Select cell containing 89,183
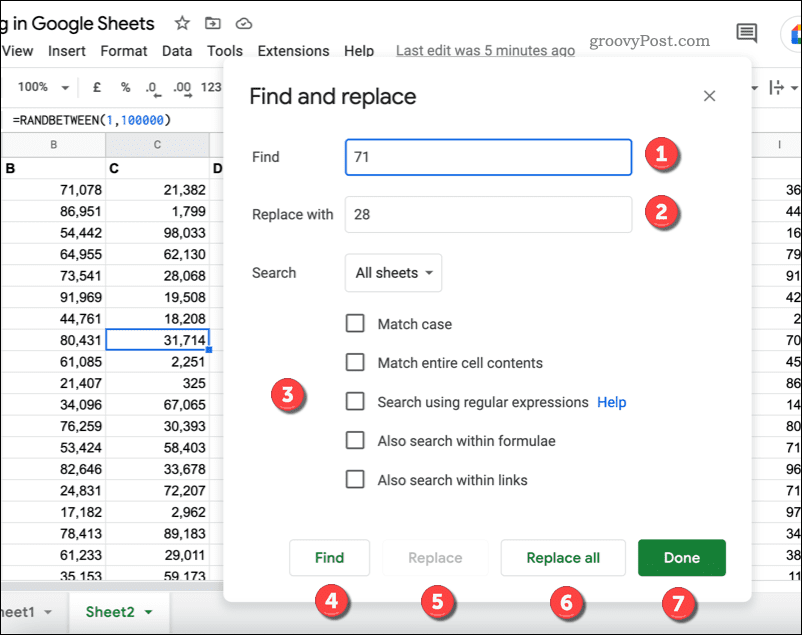Image resolution: width=802 pixels, height=635 pixels. [158, 534]
